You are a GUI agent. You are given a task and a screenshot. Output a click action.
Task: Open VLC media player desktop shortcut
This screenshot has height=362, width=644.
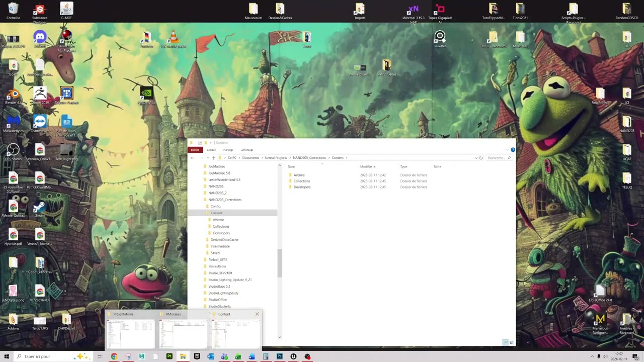click(173, 39)
